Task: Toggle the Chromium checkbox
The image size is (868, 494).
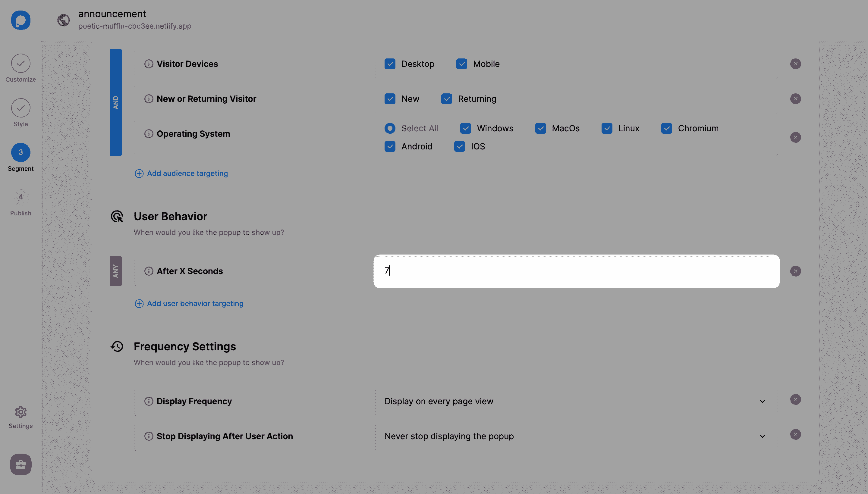Action: click(x=666, y=128)
